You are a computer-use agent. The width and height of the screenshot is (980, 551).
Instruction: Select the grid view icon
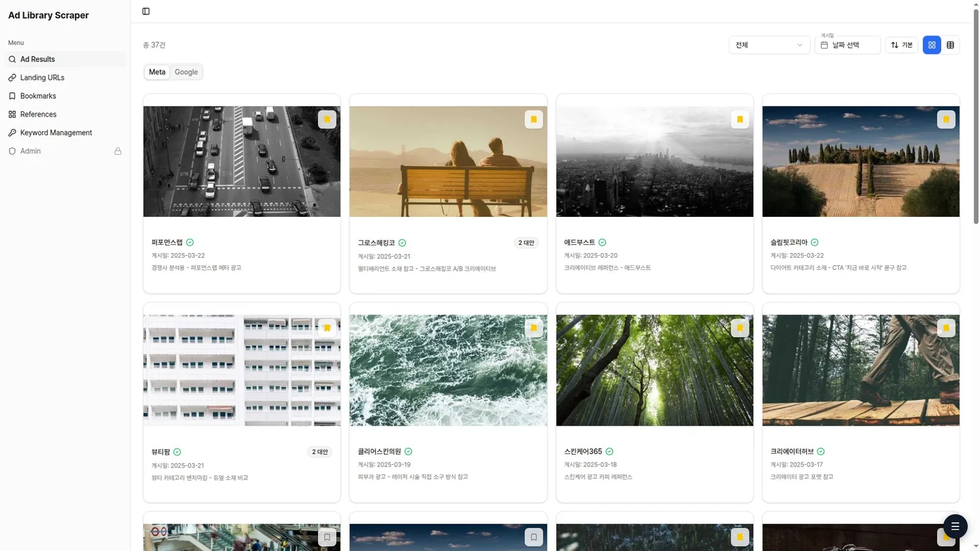(932, 45)
